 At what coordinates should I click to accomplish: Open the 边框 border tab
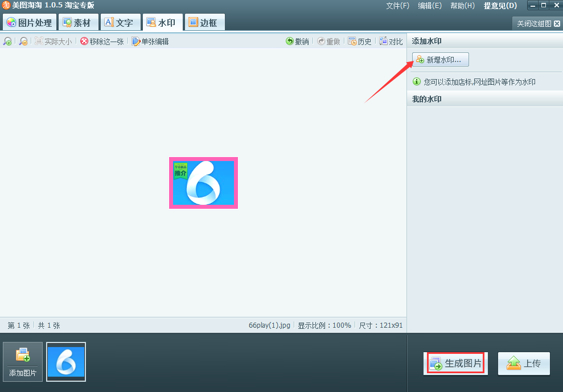205,23
